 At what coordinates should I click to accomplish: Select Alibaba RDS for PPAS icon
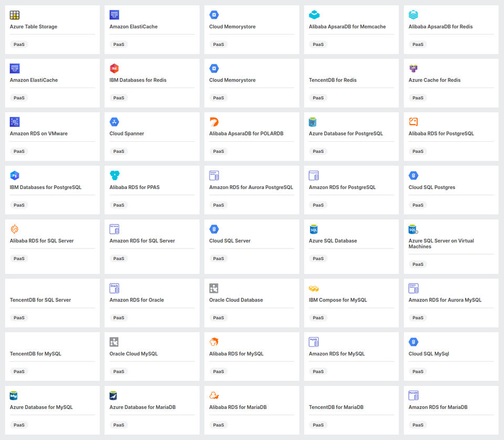coord(114,175)
